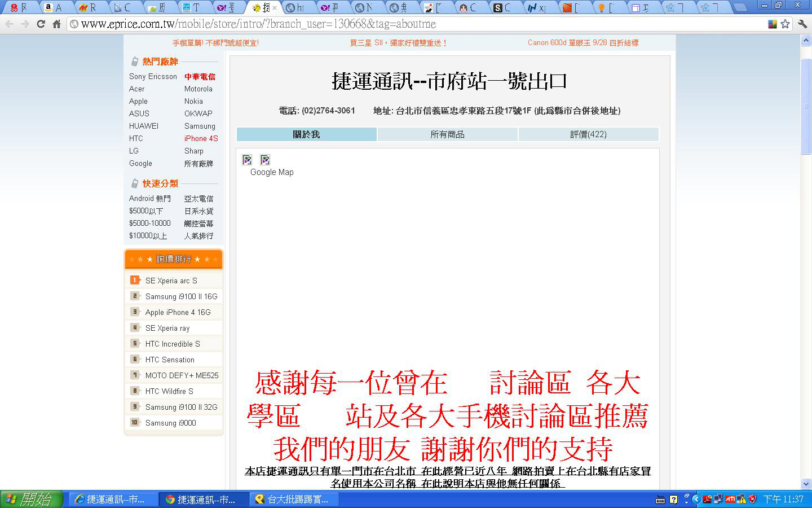Click the taskbar clock 下午 11:37
The height and width of the screenshot is (508, 812).
coord(783,499)
